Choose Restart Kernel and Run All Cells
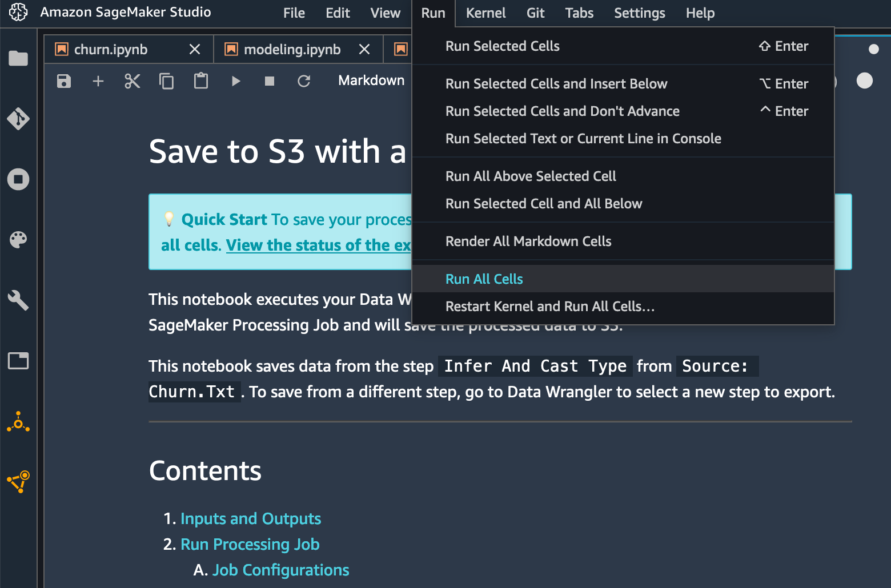 pyautogui.click(x=623, y=307)
